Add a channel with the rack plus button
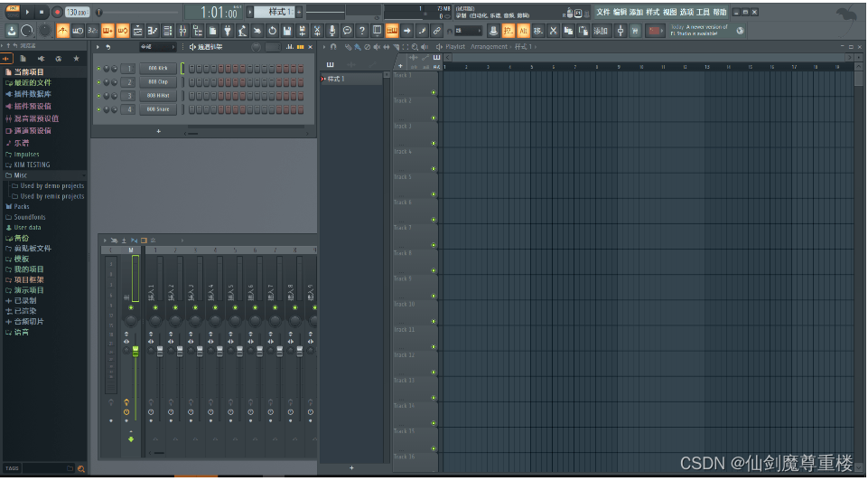Screen dimensions: 868x481 [x=158, y=131]
